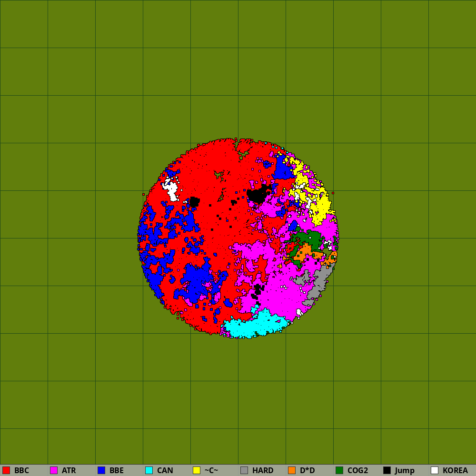
Task: Click the magenta ATR legend swatch
Action: click(54, 470)
